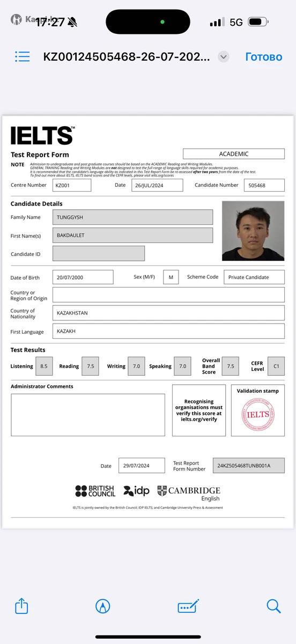This screenshot has width=296, height=644.
Task: Tap First Language KAZAKH field
Action: [x=168, y=331]
